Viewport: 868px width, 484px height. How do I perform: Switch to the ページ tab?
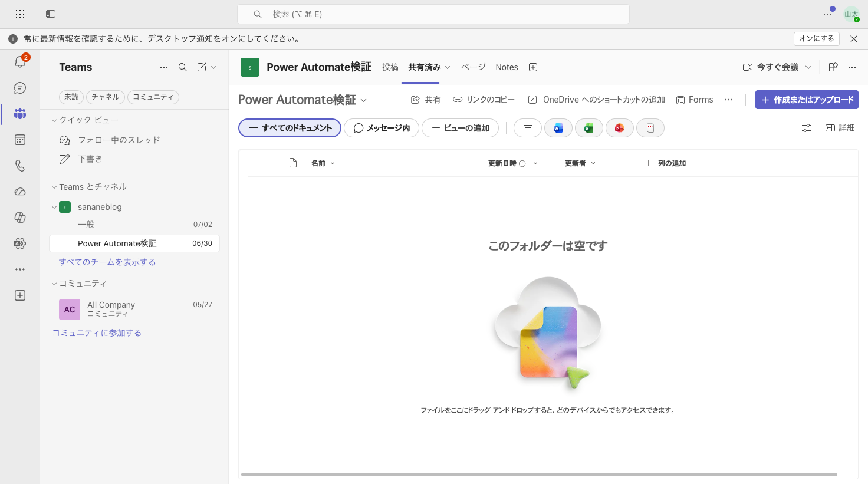474,67
